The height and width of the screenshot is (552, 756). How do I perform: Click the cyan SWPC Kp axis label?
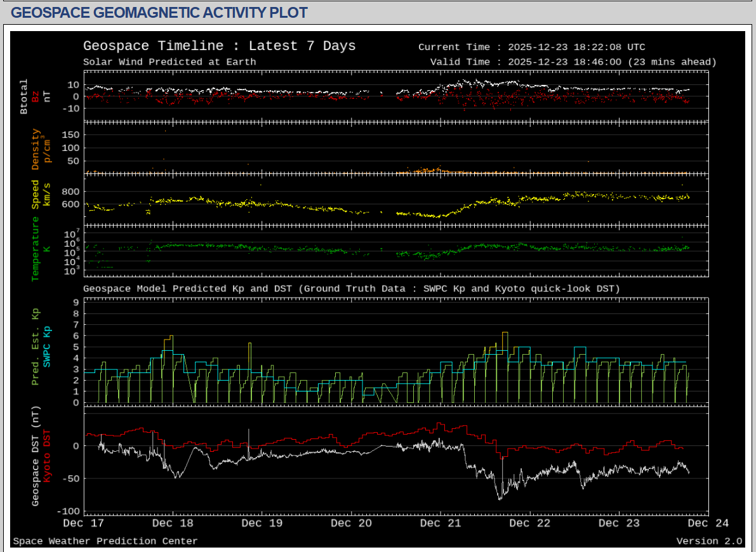46,347
